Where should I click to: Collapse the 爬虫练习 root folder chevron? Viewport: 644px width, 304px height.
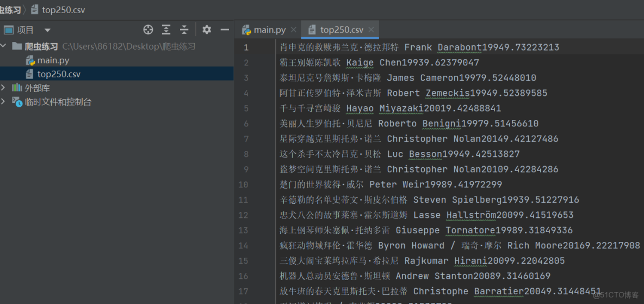tap(4, 46)
